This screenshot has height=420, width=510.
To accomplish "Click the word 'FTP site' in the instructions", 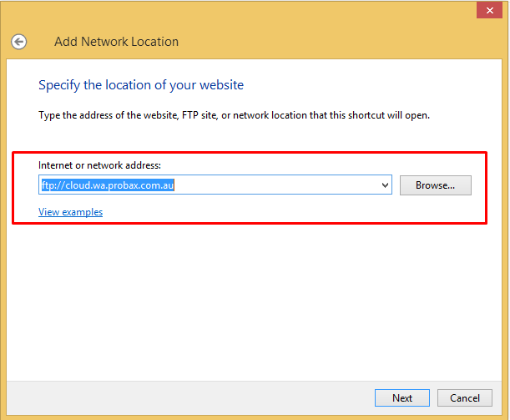I will point(199,115).
